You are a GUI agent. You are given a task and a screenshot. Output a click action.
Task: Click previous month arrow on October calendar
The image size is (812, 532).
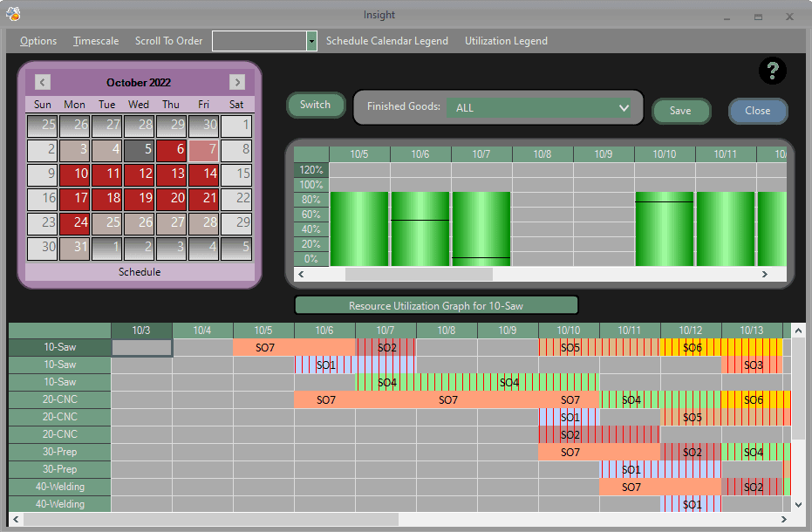(x=42, y=82)
